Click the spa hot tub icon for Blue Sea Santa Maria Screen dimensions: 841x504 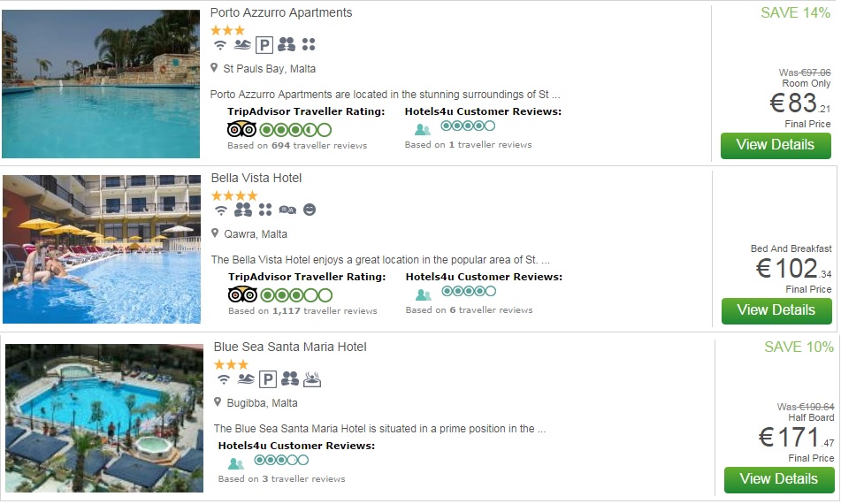point(312,379)
